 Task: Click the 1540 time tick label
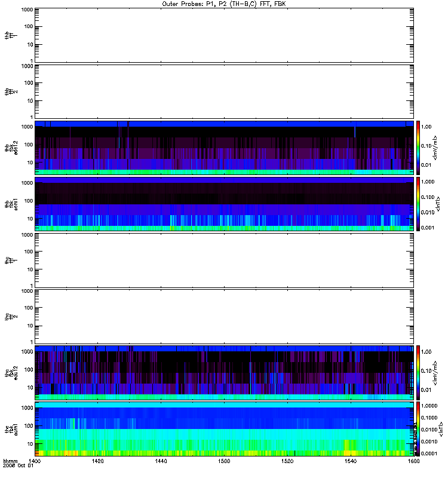(351, 461)
